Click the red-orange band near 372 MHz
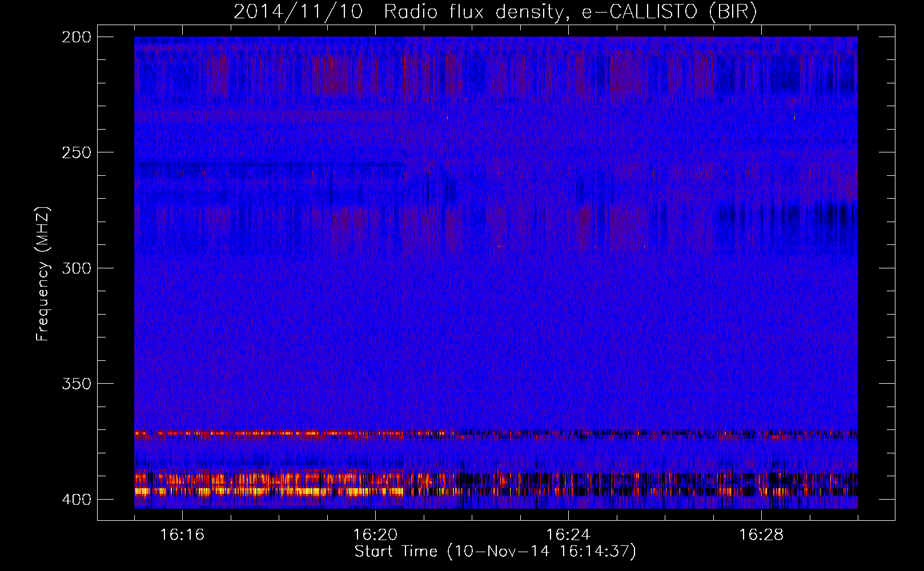The image size is (924, 571). coord(294,433)
